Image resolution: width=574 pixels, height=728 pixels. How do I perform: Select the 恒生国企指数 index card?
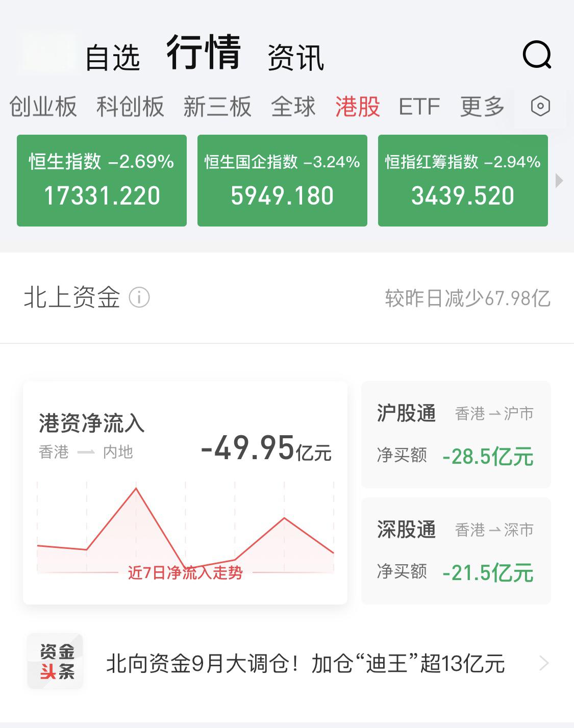click(x=282, y=180)
